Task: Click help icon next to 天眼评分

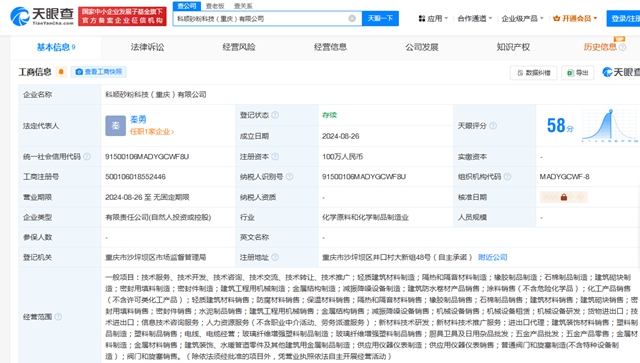Action: (493, 126)
